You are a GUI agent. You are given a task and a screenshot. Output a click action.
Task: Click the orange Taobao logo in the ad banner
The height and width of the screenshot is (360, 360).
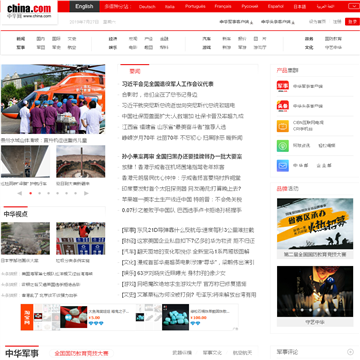point(27,317)
